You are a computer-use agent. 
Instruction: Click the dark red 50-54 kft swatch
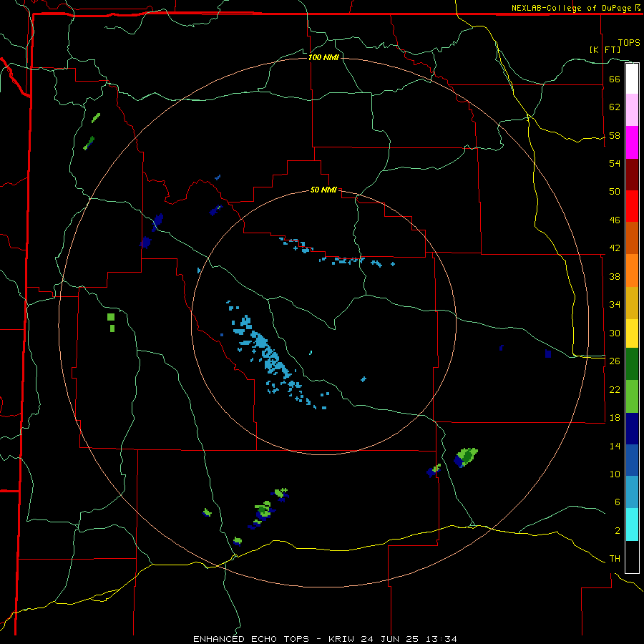[x=632, y=175]
